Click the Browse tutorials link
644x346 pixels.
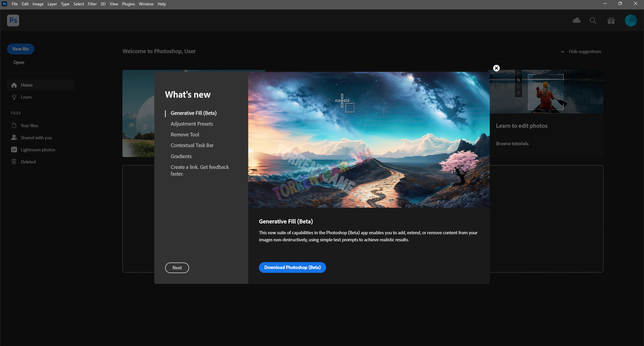click(512, 144)
